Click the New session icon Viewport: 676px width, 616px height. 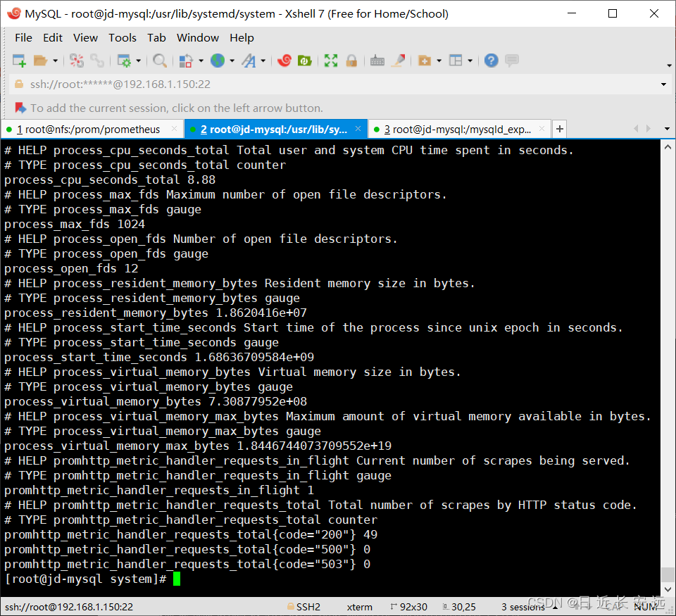[20, 61]
